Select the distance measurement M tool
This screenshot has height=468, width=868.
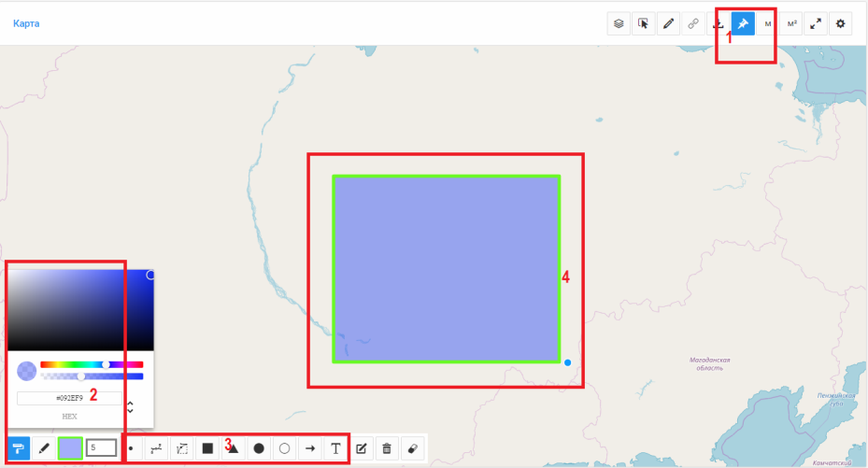pos(767,23)
